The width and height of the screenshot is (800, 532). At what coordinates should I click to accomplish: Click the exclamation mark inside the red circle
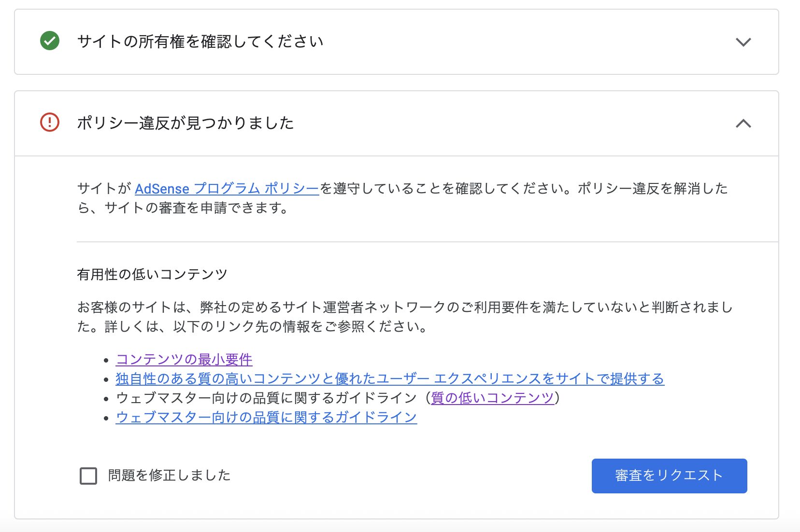click(x=48, y=123)
